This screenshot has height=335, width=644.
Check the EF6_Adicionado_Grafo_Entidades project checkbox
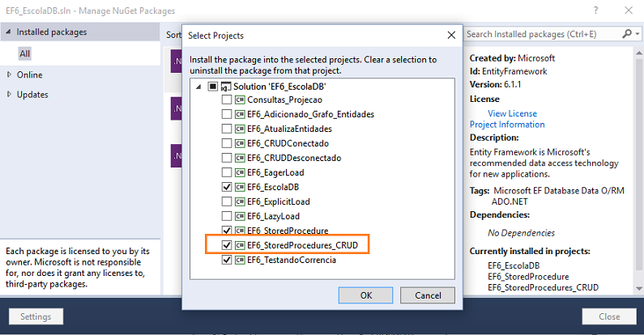pos(226,114)
